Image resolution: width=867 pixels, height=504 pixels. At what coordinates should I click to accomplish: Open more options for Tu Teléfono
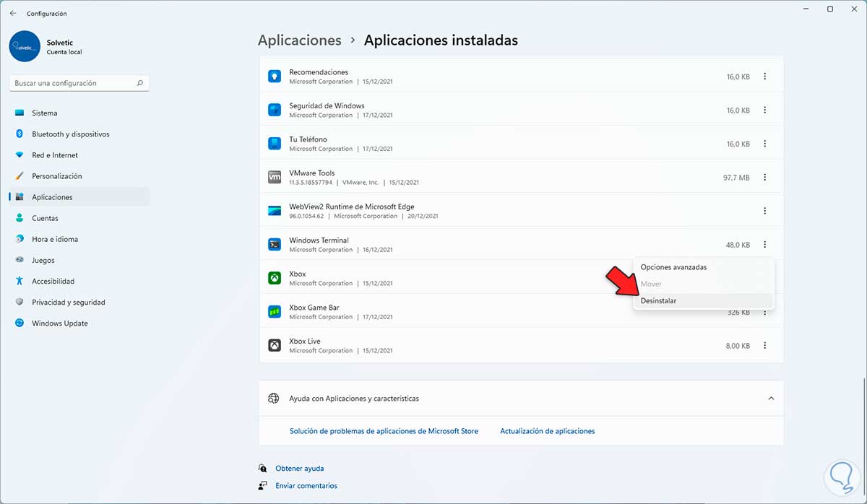point(765,144)
